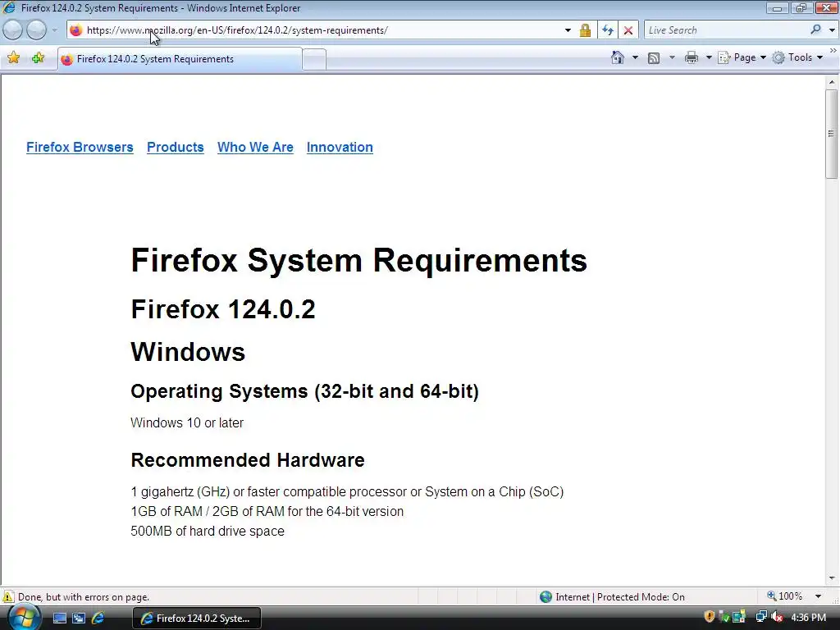Click the Home toolbar icon

[618, 57]
